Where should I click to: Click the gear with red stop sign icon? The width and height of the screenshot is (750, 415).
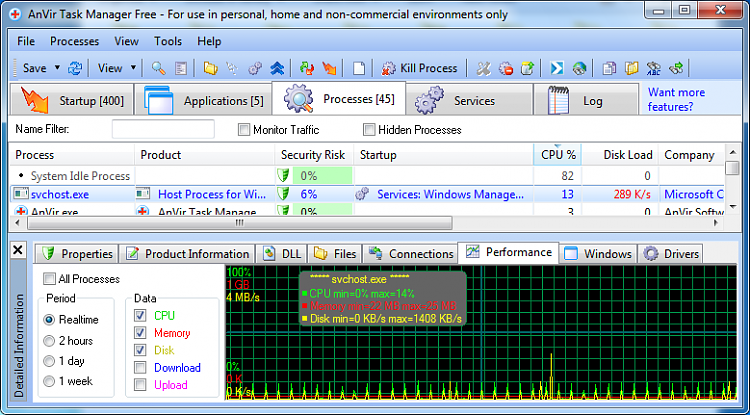506,68
